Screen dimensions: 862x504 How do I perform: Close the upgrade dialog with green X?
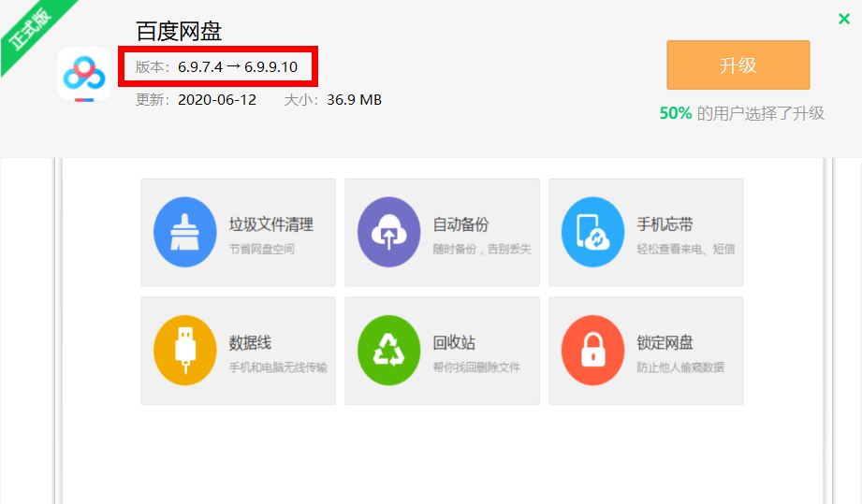(844, 20)
